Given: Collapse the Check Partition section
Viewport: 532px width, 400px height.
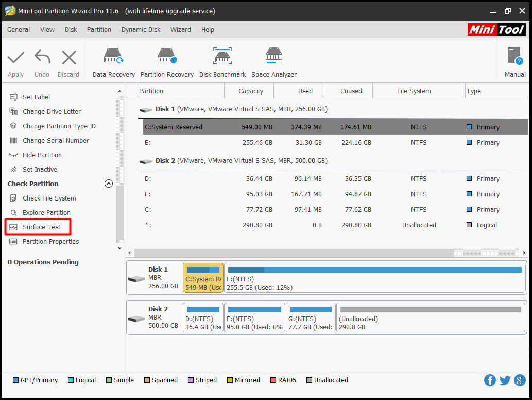Looking at the screenshot, I should click(109, 184).
